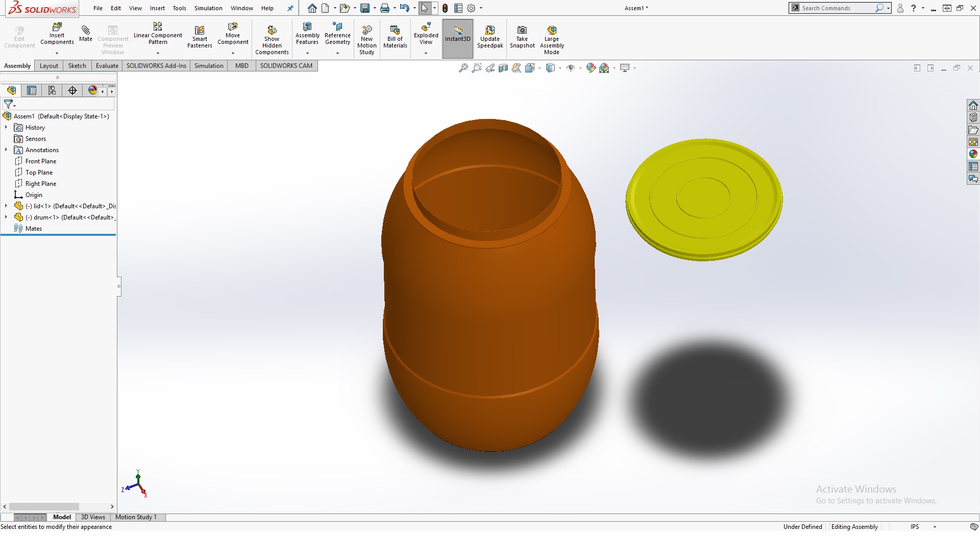Switch to the Evaluate tab
980x536 pixels.
107,66
